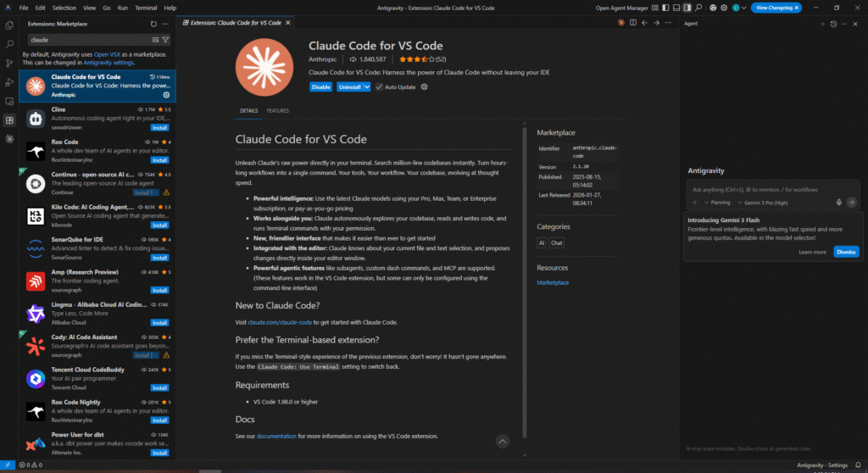Open the manage gear in the title bar

725,8
